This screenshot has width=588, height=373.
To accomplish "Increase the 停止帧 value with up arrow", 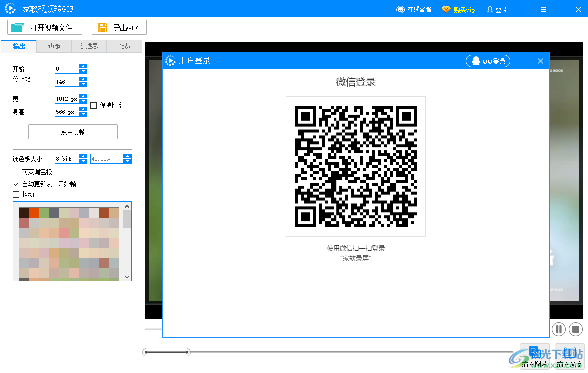I will tap(83, 79).
